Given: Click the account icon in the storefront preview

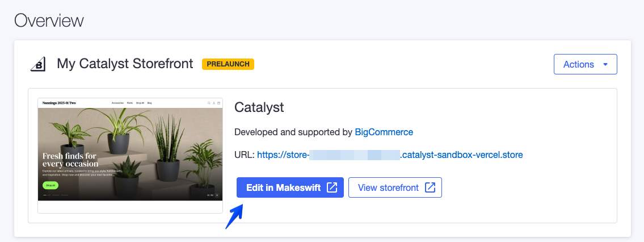Looking at the screenshot, I should pos(214,103).
